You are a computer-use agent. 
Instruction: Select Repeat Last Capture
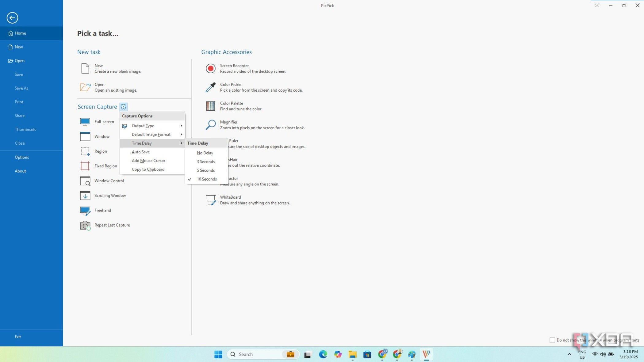112,225
